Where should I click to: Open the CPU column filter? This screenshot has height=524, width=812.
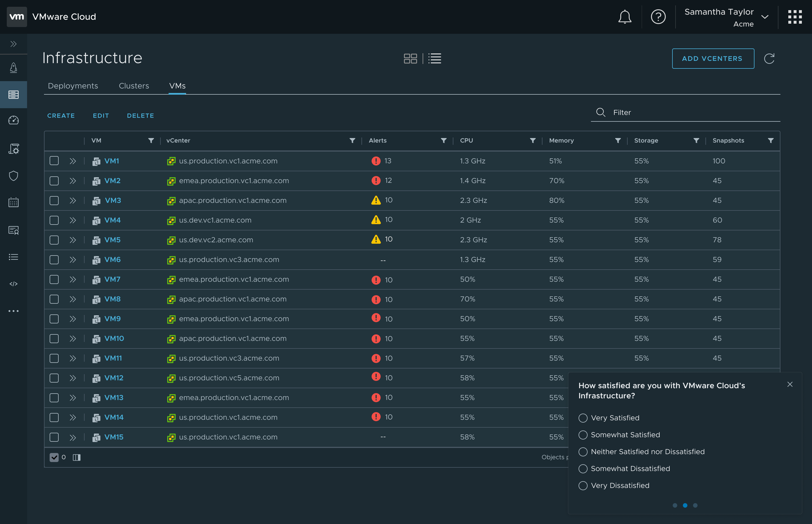coord(533,141)
